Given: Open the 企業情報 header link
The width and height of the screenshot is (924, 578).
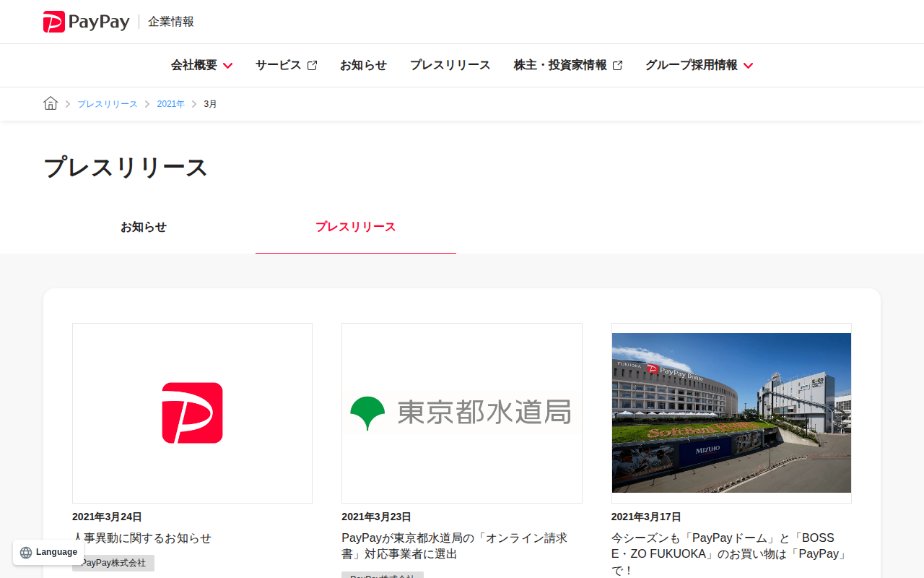Looking at the screenshot, I should (x=171, y=22).
